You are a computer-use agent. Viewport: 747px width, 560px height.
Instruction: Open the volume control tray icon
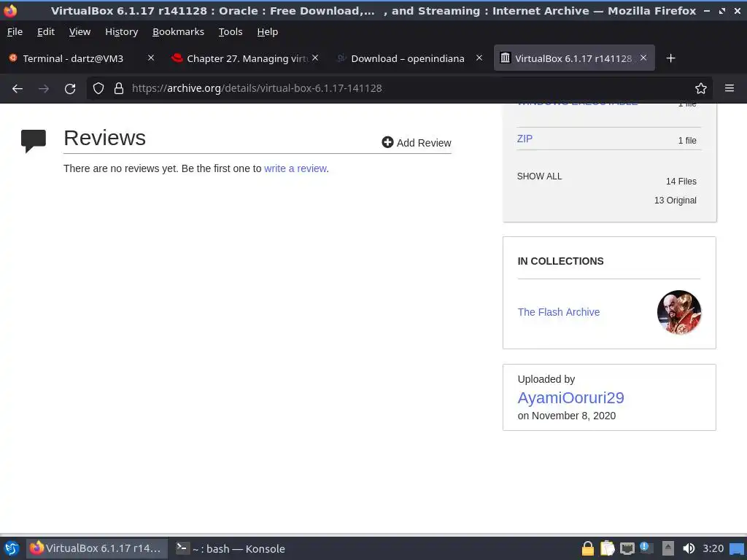(x=689, y=548)
